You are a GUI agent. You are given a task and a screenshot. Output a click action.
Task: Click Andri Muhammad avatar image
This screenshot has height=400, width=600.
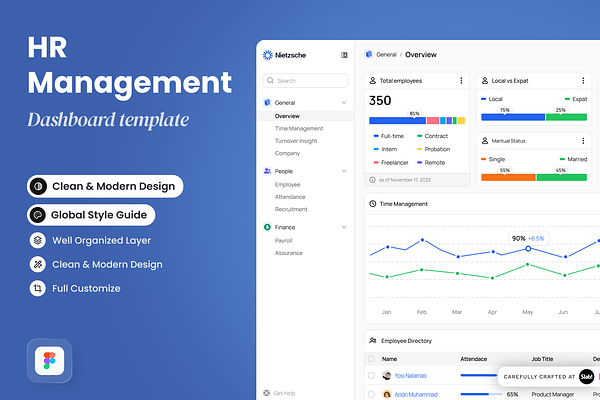(387, 394)
